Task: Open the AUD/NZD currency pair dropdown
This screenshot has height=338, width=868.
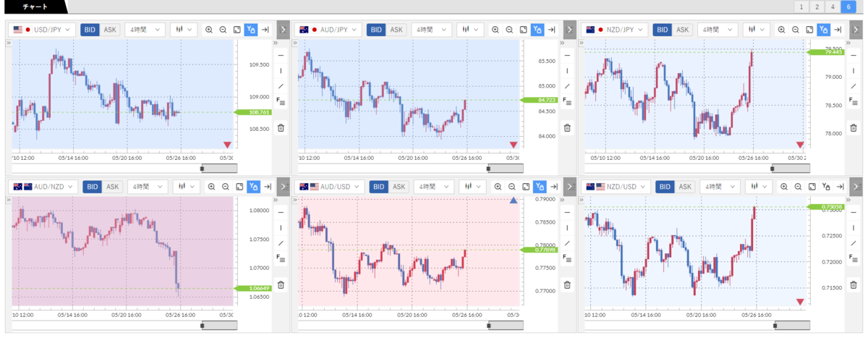Action: pos(43,187)
